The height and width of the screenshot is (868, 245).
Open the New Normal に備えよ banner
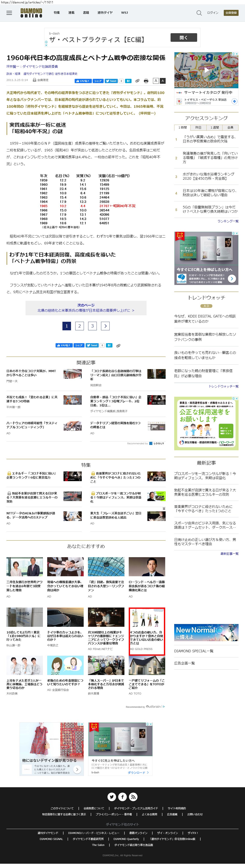206,632
